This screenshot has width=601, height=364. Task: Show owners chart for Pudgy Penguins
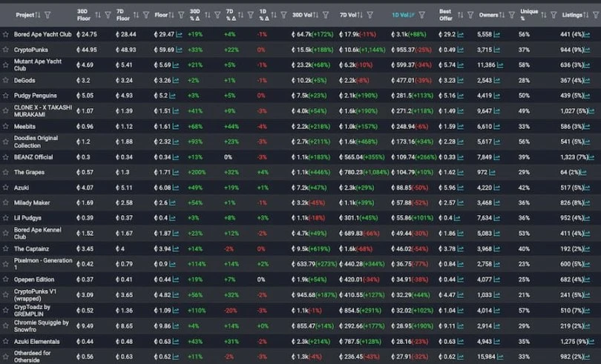click(496, 96)
